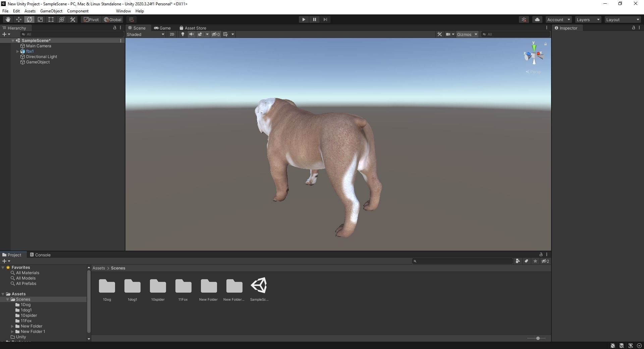Search project by label icon

pyautogui.click(x=527, y=261)
